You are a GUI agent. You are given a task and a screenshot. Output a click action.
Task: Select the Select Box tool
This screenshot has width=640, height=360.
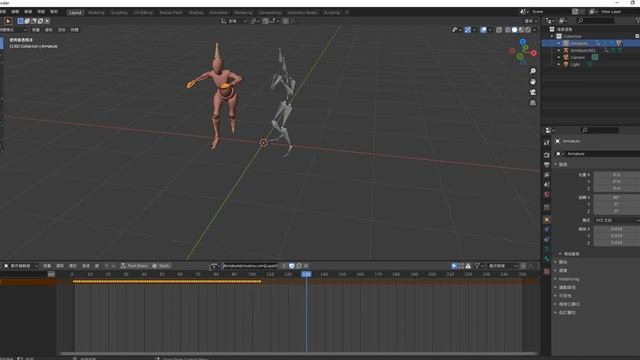point(8,21)
